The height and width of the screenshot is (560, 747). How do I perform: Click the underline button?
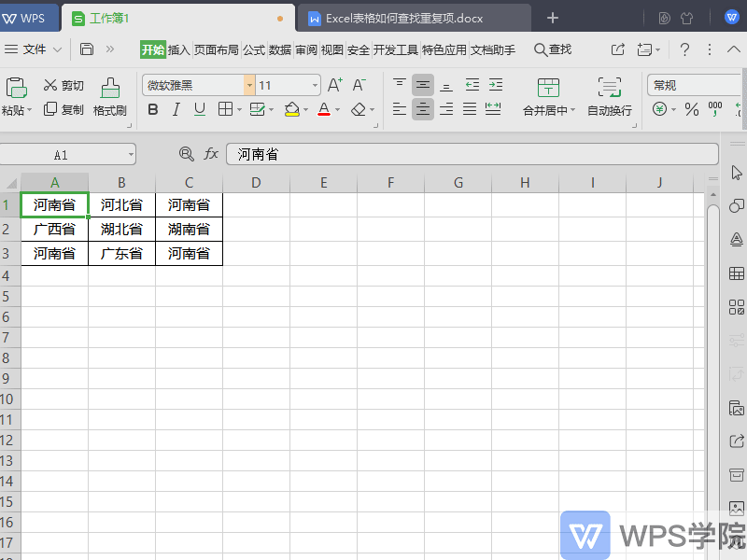coord(200,109)
